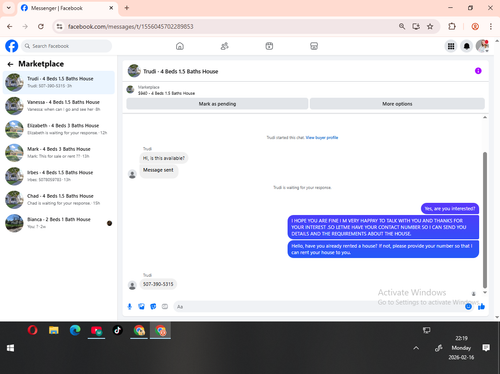Open the Video icon in top navigation

point(269,46)
